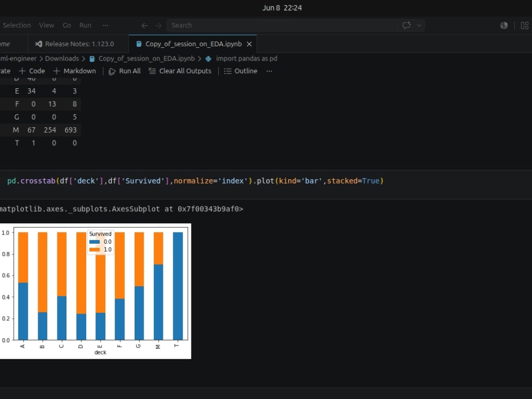Click the Search command center box
This screenshot has height=399, width=532.
tap(295, 26)
